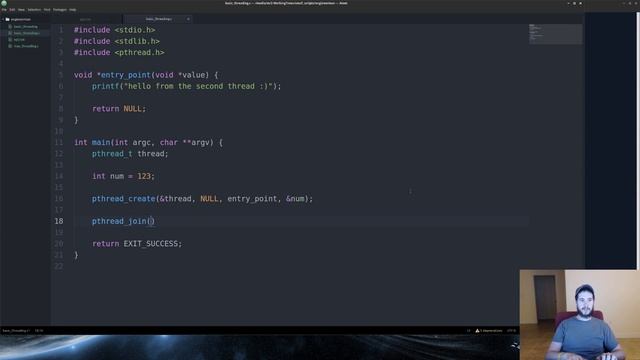
Task: Open the View menu
Action: click(21, 9)
